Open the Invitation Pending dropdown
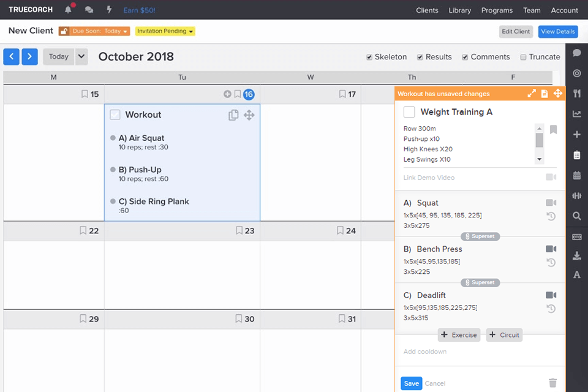 tap(165, 31)
